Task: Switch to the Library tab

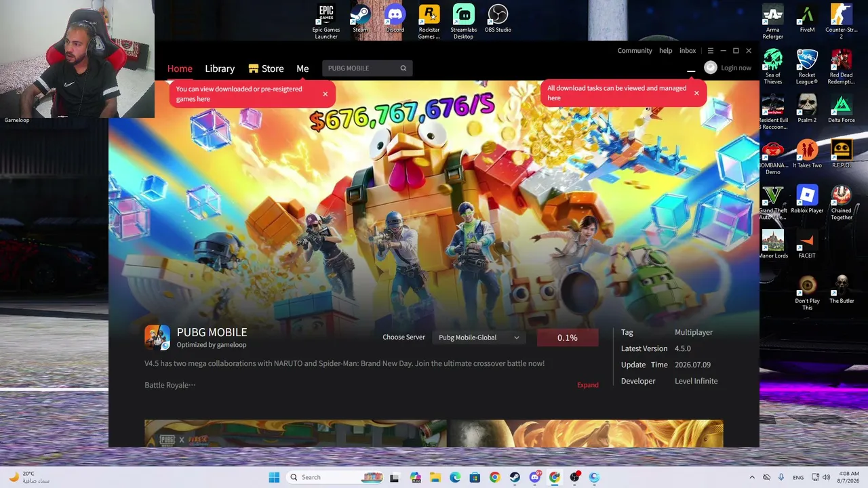Action: tap(220, 68)
